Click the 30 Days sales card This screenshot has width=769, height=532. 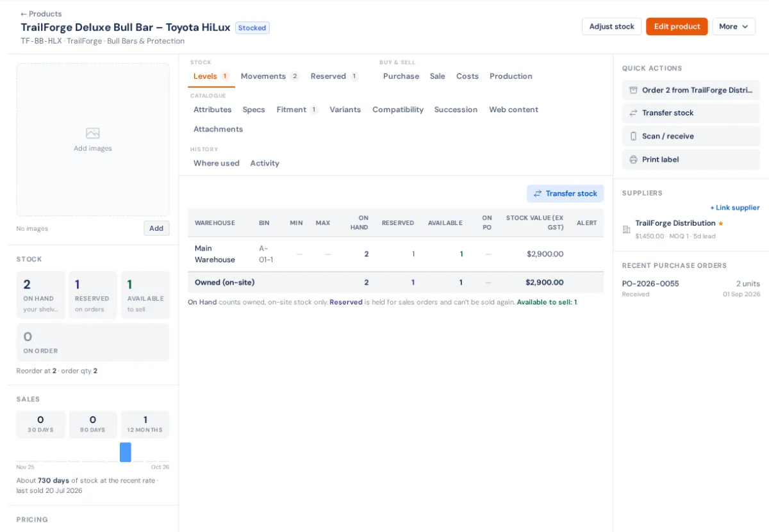point(41,424)
